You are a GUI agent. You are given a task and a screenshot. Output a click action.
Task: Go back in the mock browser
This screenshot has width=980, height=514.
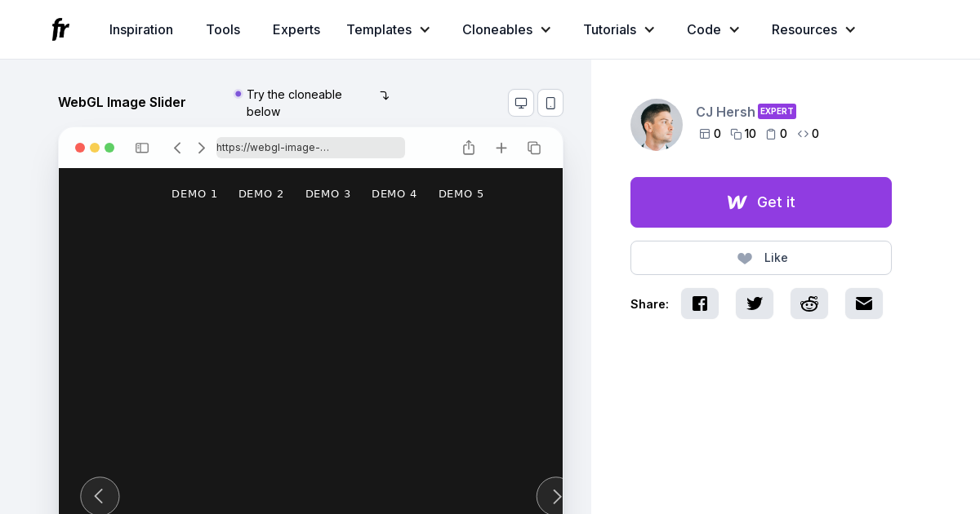(177, 148)
